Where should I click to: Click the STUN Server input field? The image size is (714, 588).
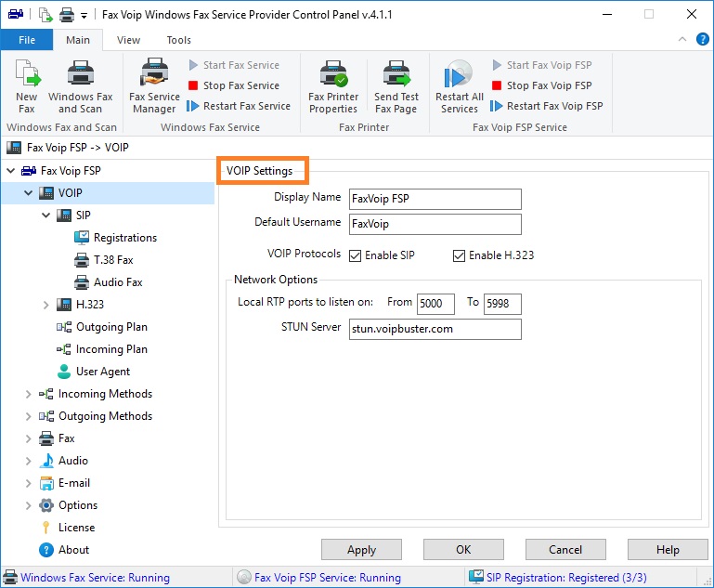pos(435,329)
